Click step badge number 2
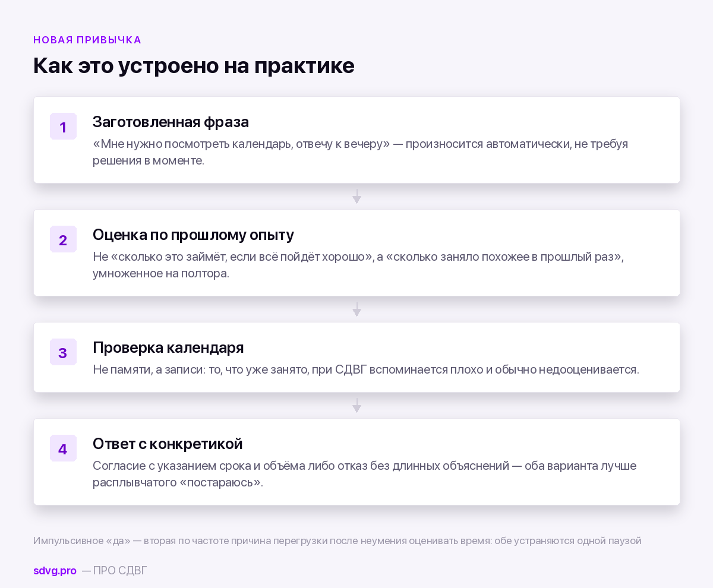Image resolution: width=713 pixels, height=588 pixels. click(x=63, y=239)
